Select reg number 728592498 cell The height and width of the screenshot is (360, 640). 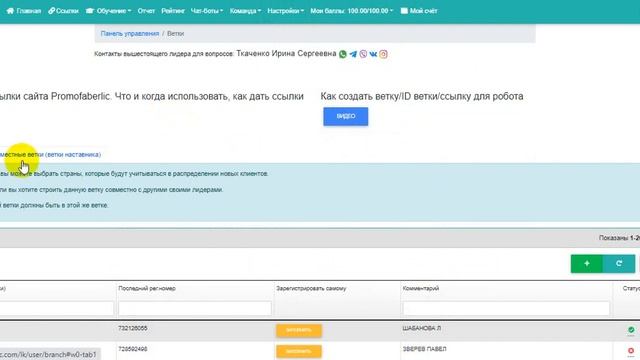click(133, 349)
